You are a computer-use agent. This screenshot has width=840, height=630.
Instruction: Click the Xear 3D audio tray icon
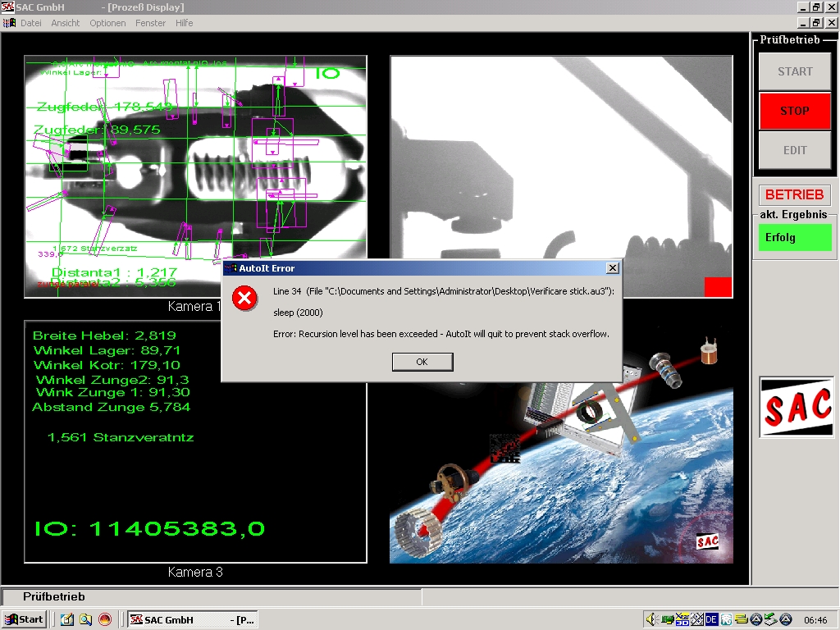click(x=682, y=619)
